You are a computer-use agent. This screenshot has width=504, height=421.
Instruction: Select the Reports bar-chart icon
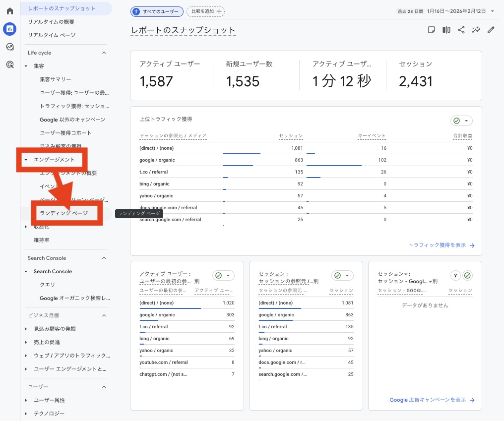tap(9, 29)
